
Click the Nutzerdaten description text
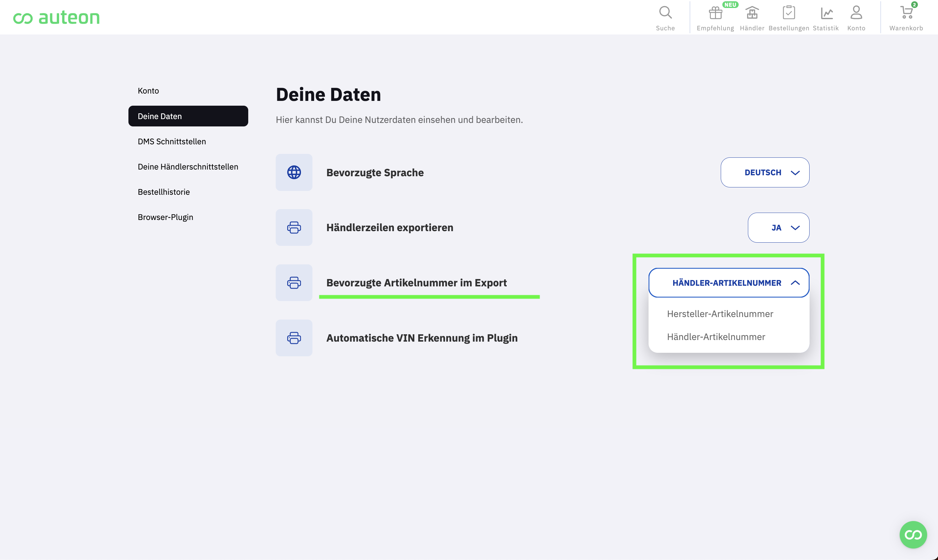coord(399,120)
